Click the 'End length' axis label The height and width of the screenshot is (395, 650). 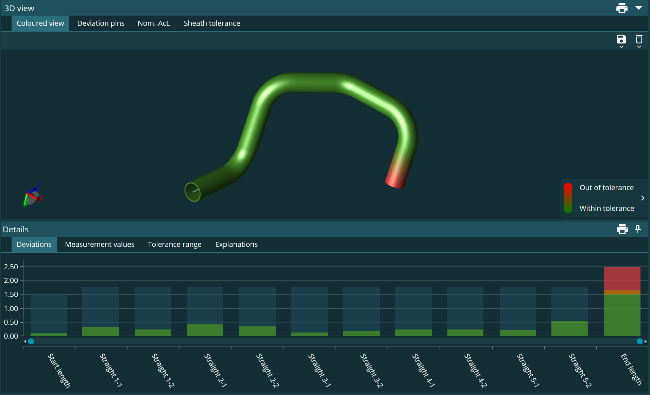(x=631, y=369)
